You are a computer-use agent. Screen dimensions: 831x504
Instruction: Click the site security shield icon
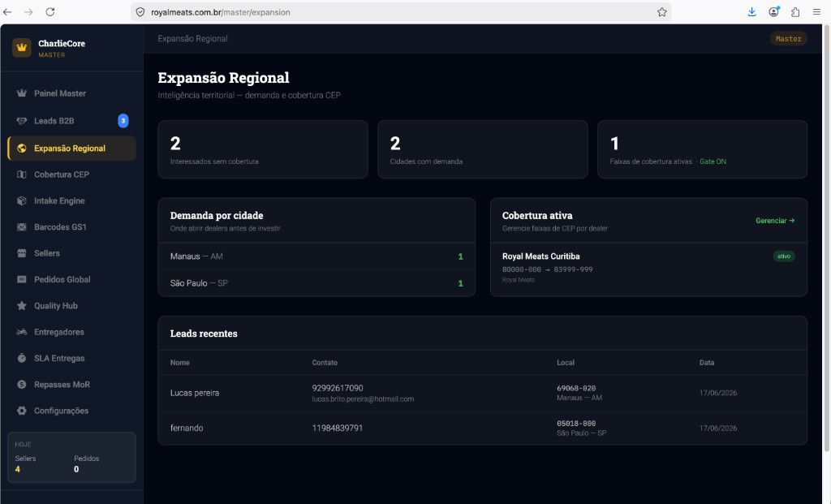point(140,12)
